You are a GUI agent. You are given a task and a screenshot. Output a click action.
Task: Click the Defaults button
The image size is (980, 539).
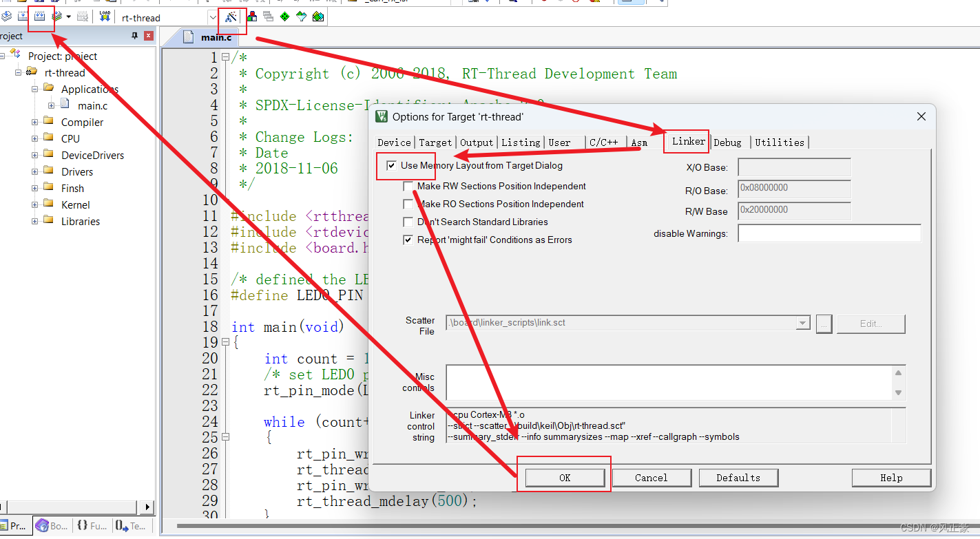(x=738, y=478)
